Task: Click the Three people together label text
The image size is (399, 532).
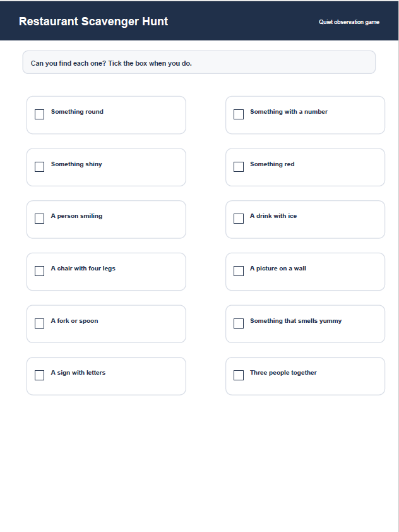Action: pyautogui.click(x=283, y=373)
